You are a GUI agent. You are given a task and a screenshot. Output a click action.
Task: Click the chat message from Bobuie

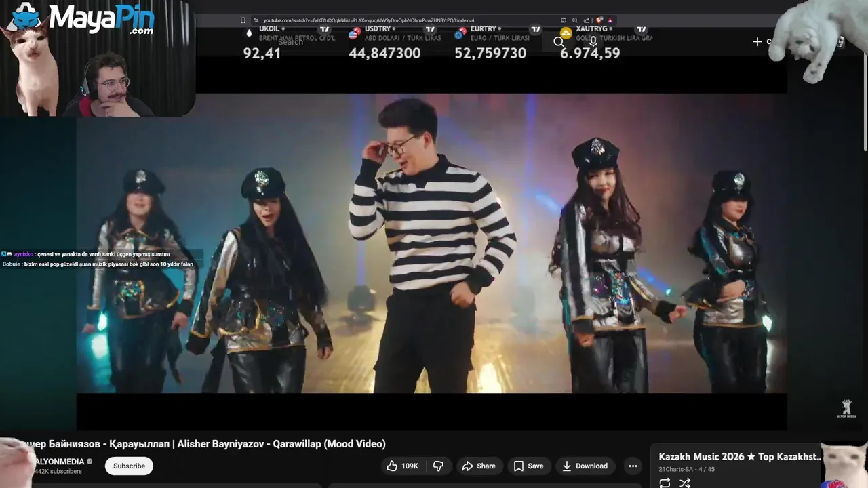[98, 264]
